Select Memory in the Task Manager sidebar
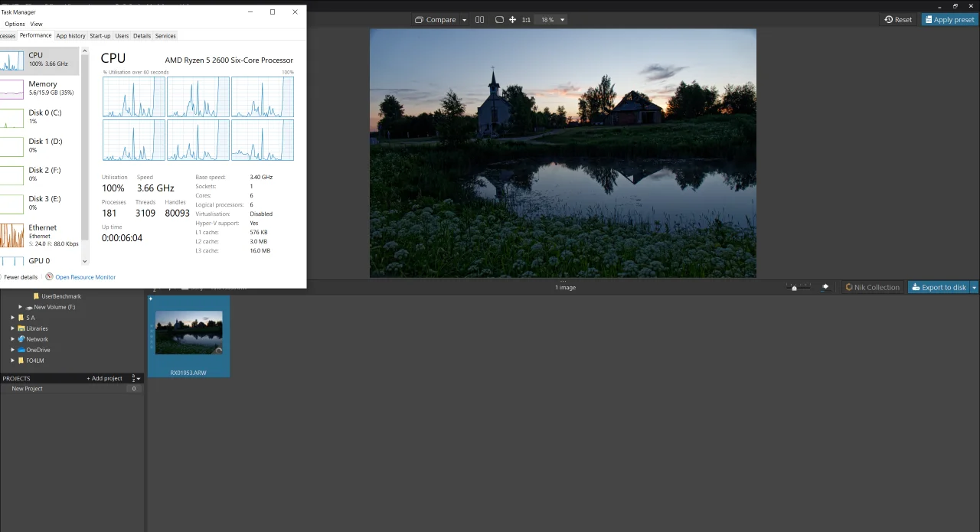The image size is (980, 532). click(x=39, y=88)
